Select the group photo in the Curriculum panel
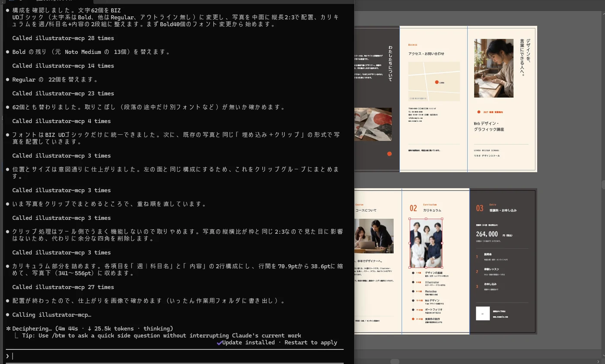 click(x=426, y=243)
